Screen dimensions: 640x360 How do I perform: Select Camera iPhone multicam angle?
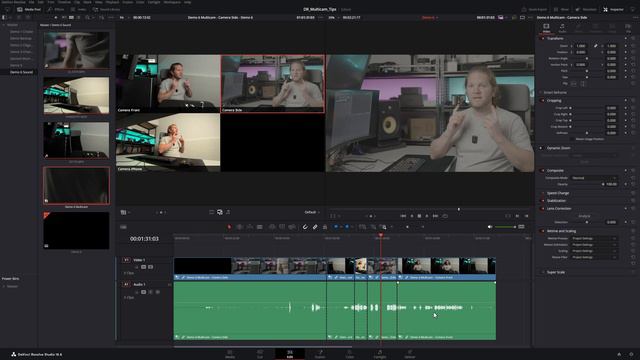pyautogui.click(x=168, y=142)
